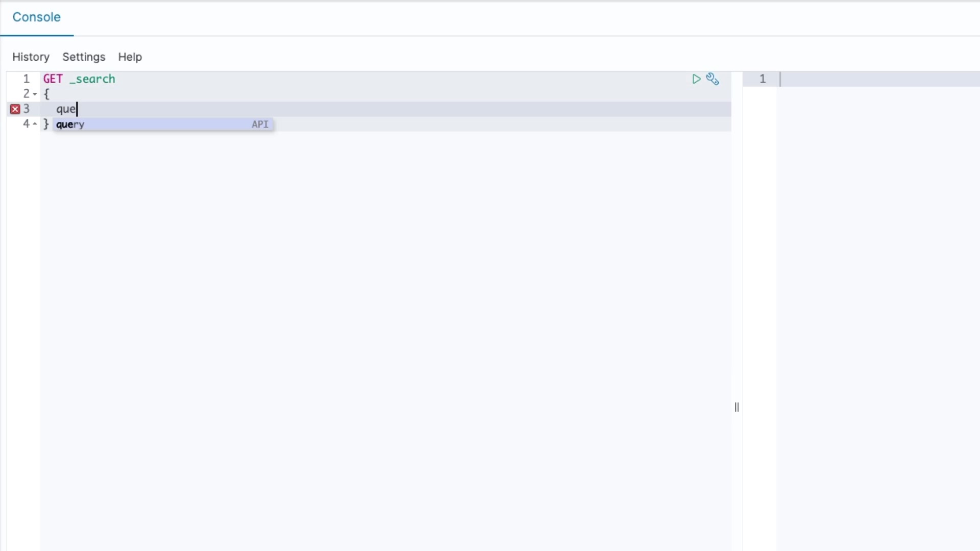Image resolution: width=980 pixels, height=551 pixels.
Task: Click the typed 'que' text on line 3
Action: coord(66,109)
